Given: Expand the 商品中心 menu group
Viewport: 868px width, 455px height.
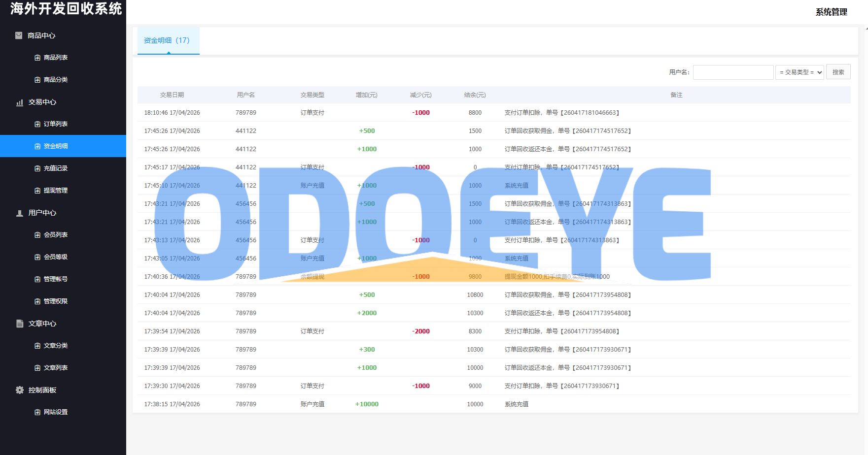Looking at the screenshot, I should [x=41, y=35].
